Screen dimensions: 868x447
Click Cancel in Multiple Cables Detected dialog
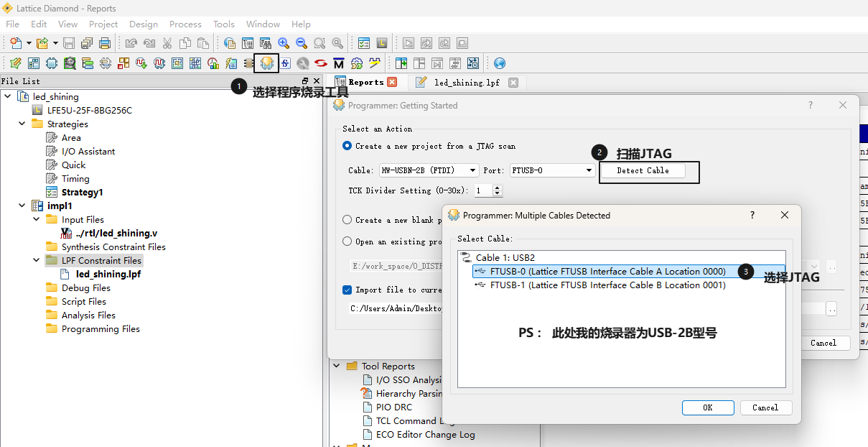(765, 407)
